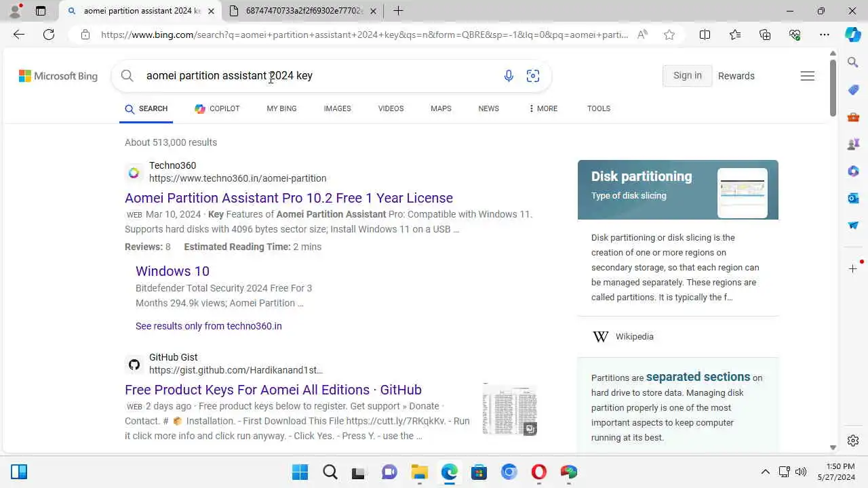The image size is (868, 488).
Task: Open the NEWS tab
Action: point(488,108)
